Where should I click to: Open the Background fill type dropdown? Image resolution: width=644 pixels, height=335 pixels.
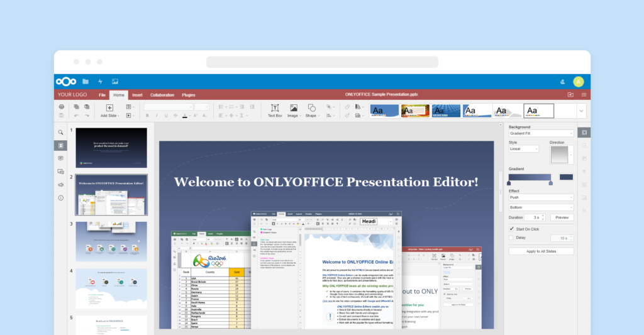pos(541,133)
